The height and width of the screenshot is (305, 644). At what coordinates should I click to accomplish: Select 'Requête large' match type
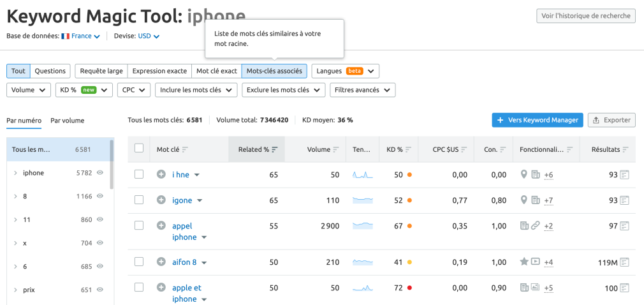pos(101,71)
